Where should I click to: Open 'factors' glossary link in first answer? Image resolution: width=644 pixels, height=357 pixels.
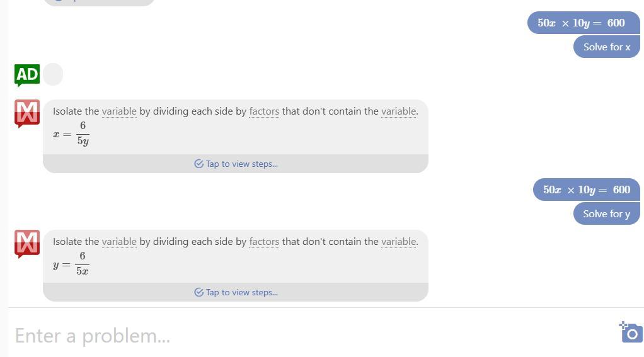(x=264, y=111)
